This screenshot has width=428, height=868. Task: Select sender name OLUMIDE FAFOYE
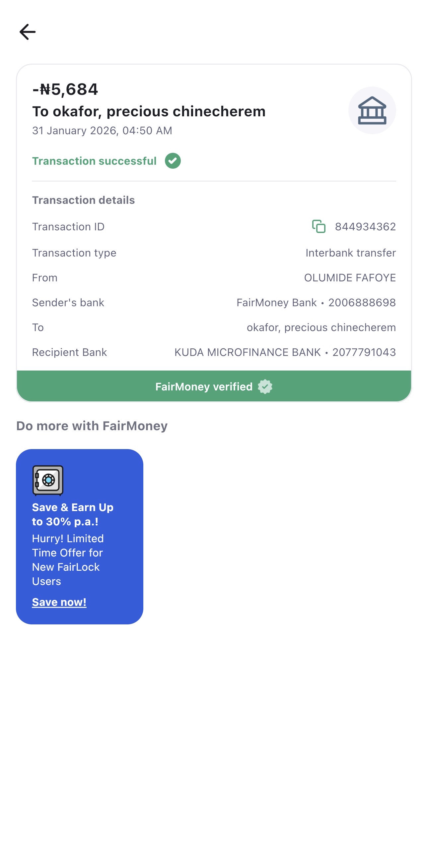click(350, 278)
